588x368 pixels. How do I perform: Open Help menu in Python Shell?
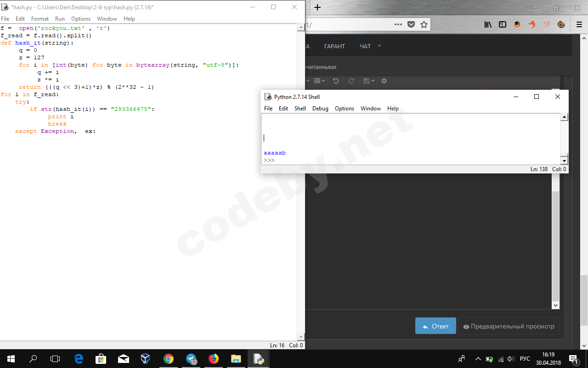click(x=393, y=109)
